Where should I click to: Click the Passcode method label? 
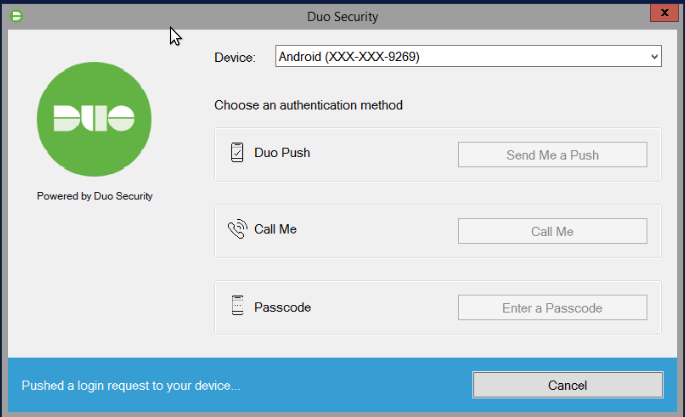click(283, 307)
